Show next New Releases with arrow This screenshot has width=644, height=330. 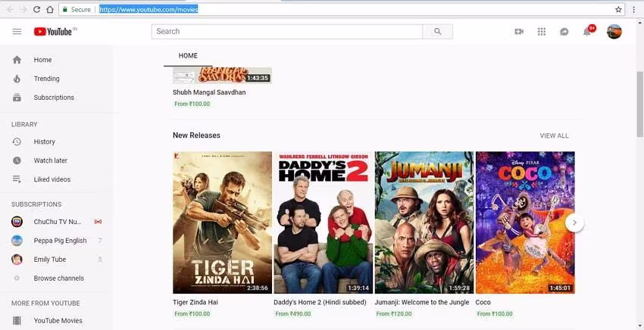574,223
